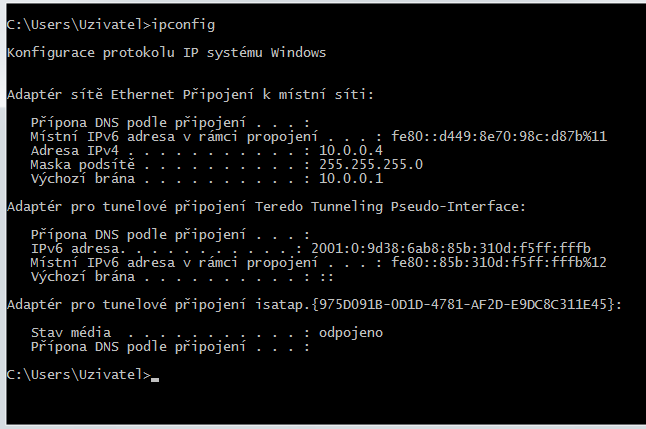Click the 'Konfigurace protokolu IP systému Windows' heading
This screenshot has height=429, width=646.
(x=166, y=52)
